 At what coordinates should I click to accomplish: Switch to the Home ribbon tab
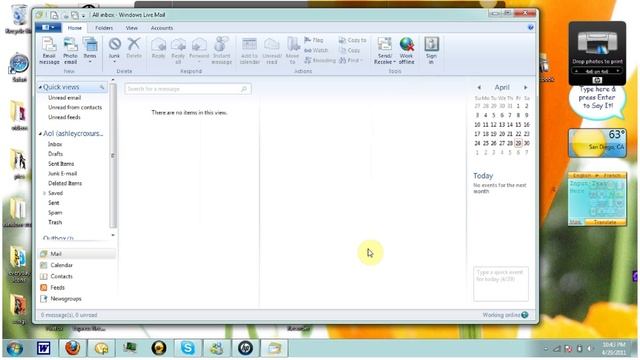coord(75,28)
